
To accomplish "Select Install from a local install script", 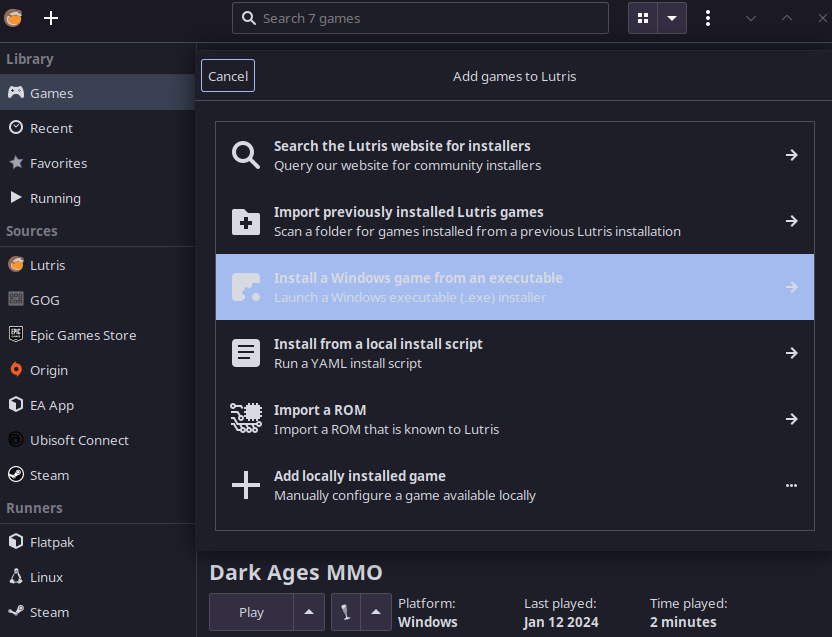I will pos(515,353).
